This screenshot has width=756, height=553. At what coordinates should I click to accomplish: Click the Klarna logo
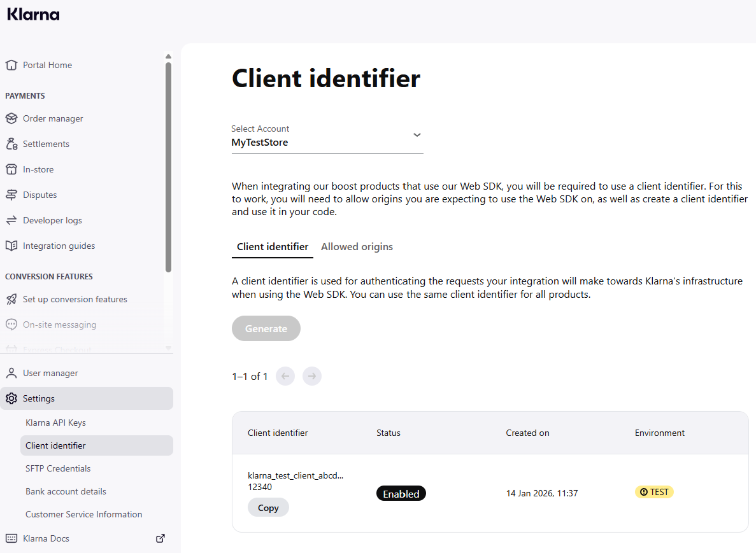point(33,15)
